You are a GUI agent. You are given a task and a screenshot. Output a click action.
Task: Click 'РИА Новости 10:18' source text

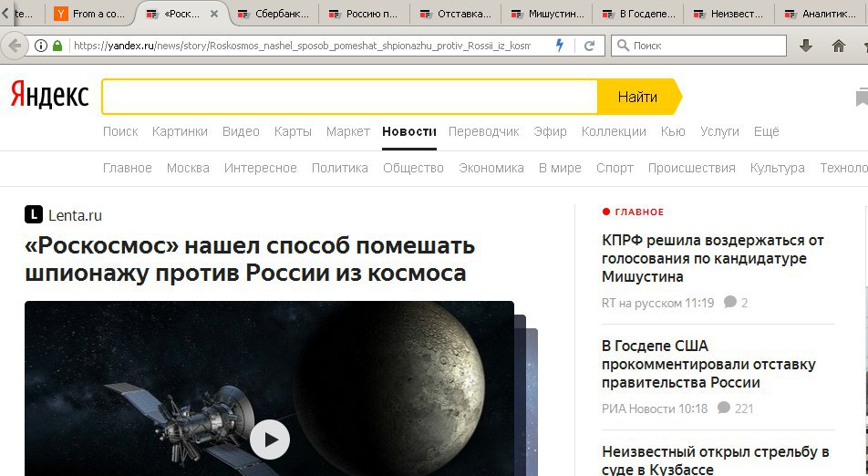click(655, 409)
